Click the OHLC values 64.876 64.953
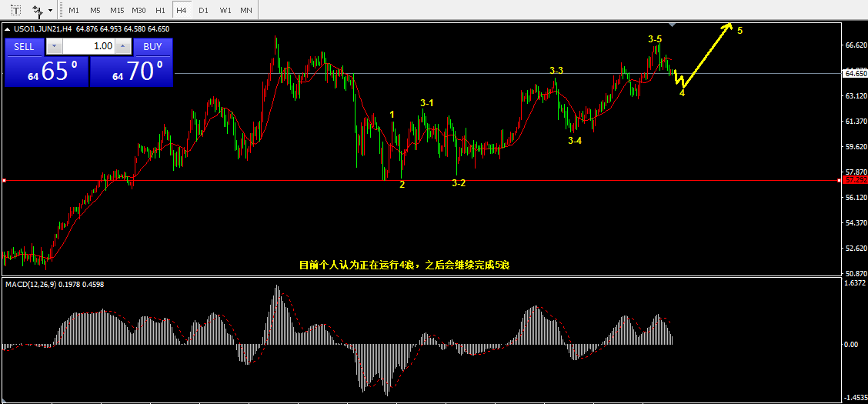 click(99, 29)
